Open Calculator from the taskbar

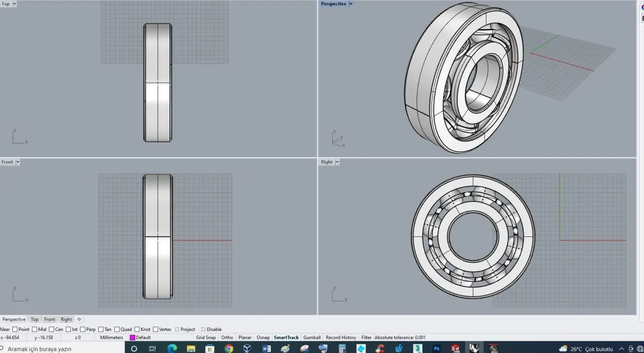click(x=342, y=348)
